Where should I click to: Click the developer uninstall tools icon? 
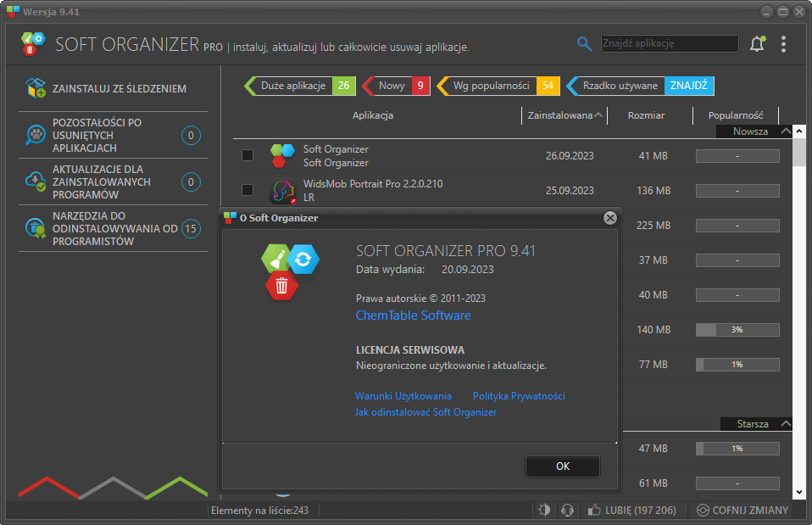(36, 228)
